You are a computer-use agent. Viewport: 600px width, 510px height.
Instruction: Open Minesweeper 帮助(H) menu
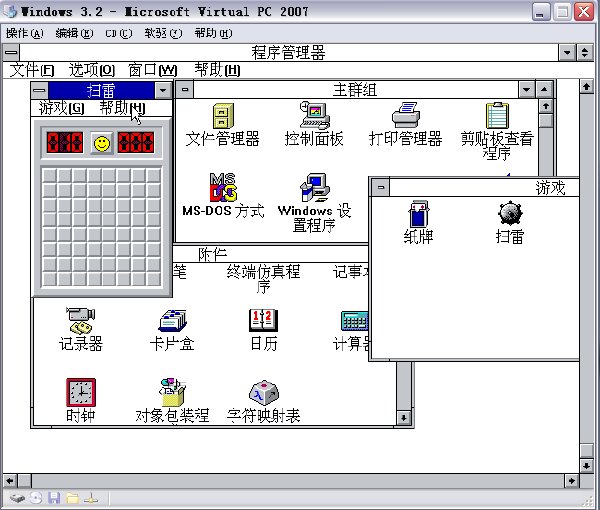tap(122, 108)
